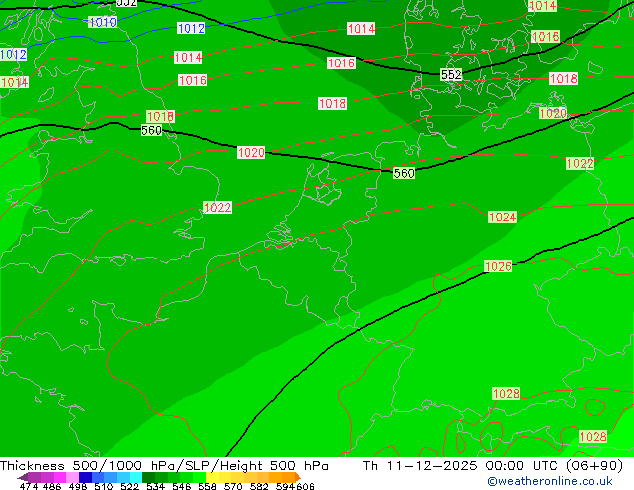The image size is (634, 490).
Task: Click the brightest green legend swatch
Action: pyautogui.click(x=199, y=477)
